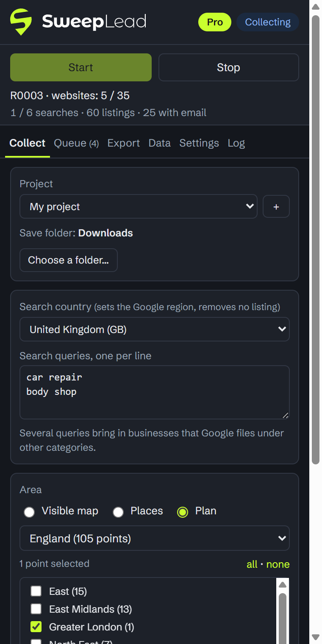The width and height of the screenshot is (322, 644).
Task: Click the SweepLead logo icon
Action: click(21, 22)
